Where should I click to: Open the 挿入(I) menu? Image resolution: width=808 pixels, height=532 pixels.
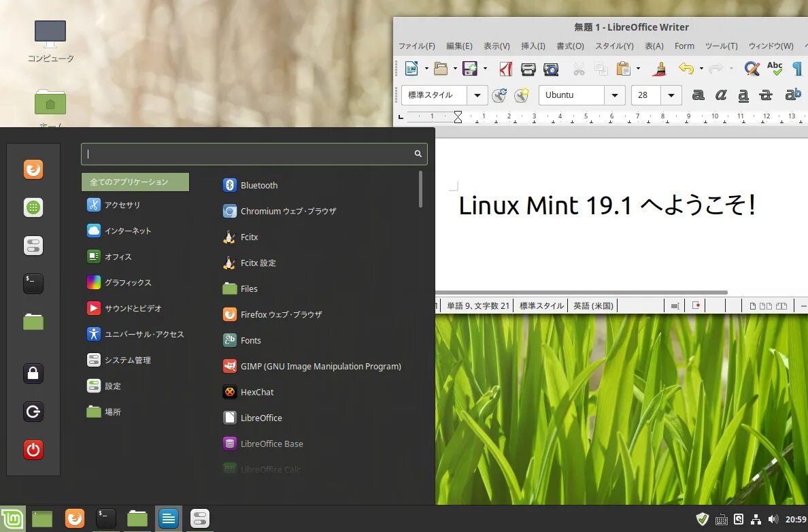[x=533, y=46]
